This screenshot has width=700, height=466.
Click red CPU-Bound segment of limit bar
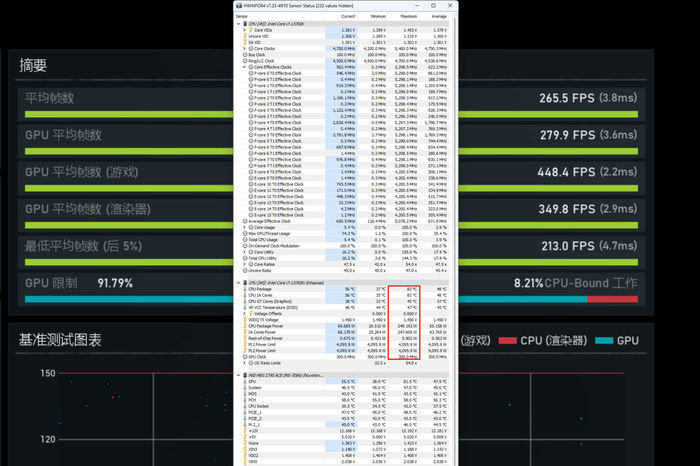click(x=612, y=299)
